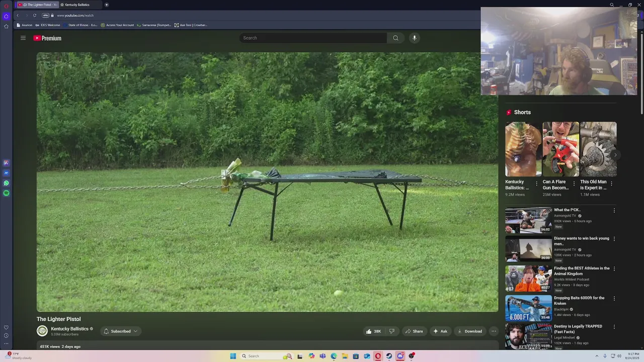Open WhatsApp in Opera sidebar
644x362 pixels.
click(6, 183)
